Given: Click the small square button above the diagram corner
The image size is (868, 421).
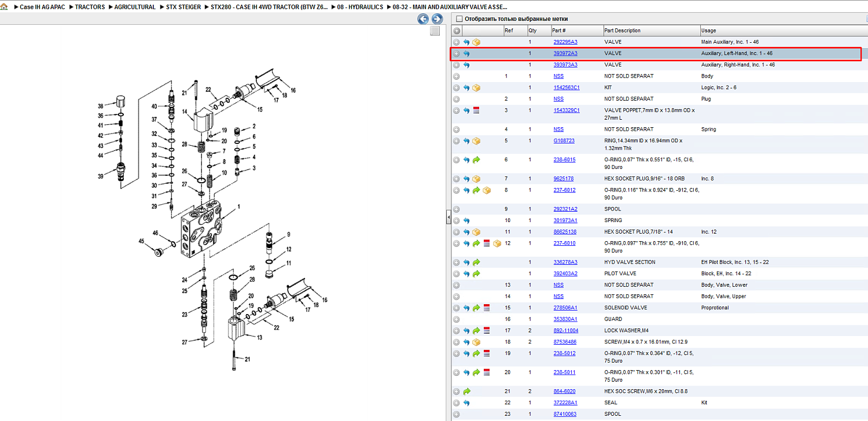Looking at the screenshot, I should 435,31.
